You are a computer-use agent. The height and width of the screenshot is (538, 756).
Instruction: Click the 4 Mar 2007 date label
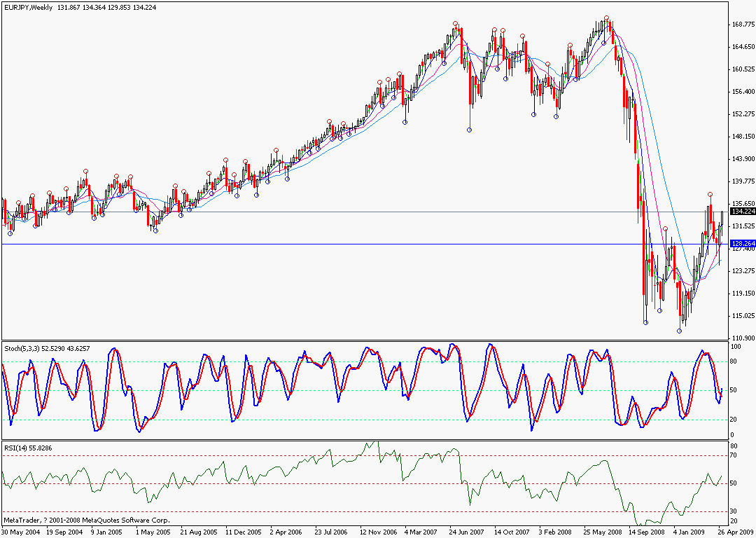pyautogui.click(x=421, y=532)
